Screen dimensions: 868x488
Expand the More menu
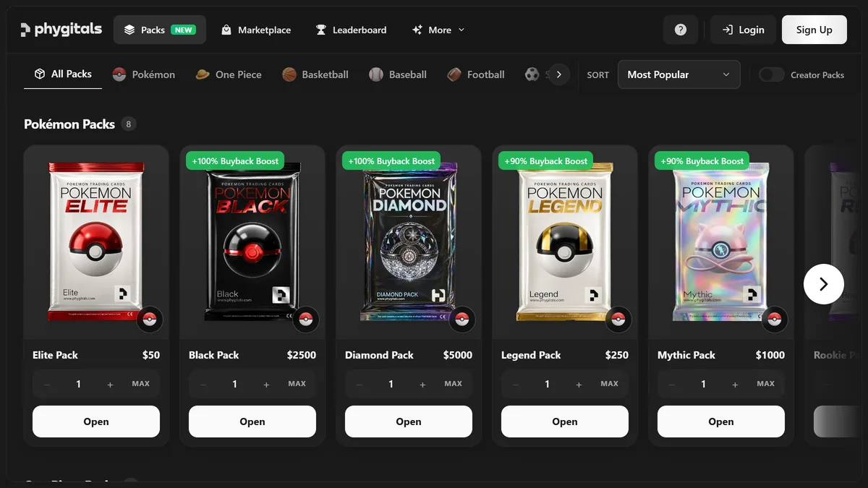[x=438, y=30]
